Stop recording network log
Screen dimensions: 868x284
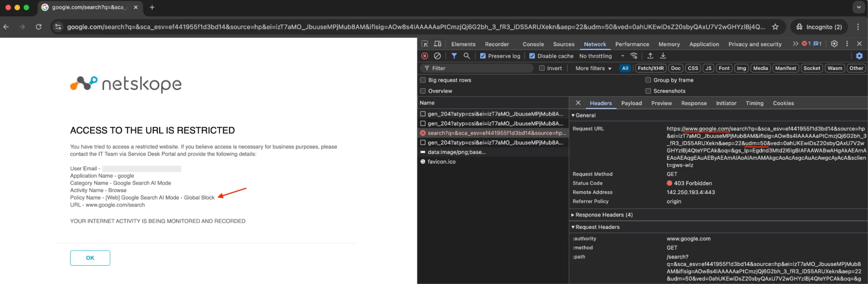click(x=425, y=56)
